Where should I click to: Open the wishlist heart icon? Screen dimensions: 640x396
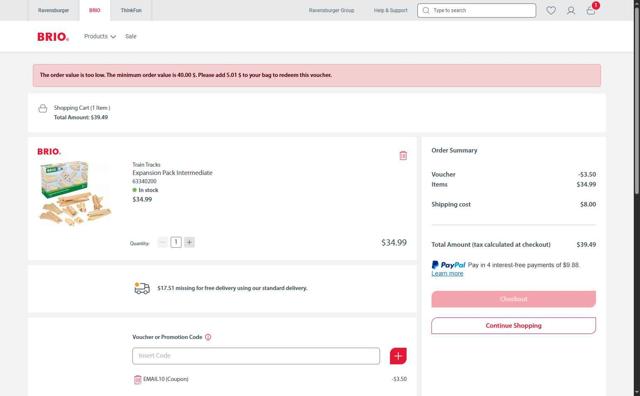tap(551, 11)
